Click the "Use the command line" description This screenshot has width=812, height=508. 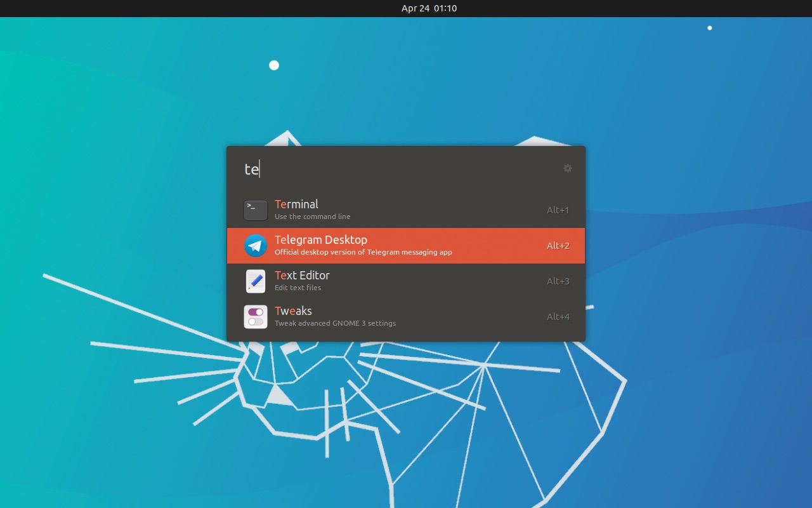(x=312, y=217)
